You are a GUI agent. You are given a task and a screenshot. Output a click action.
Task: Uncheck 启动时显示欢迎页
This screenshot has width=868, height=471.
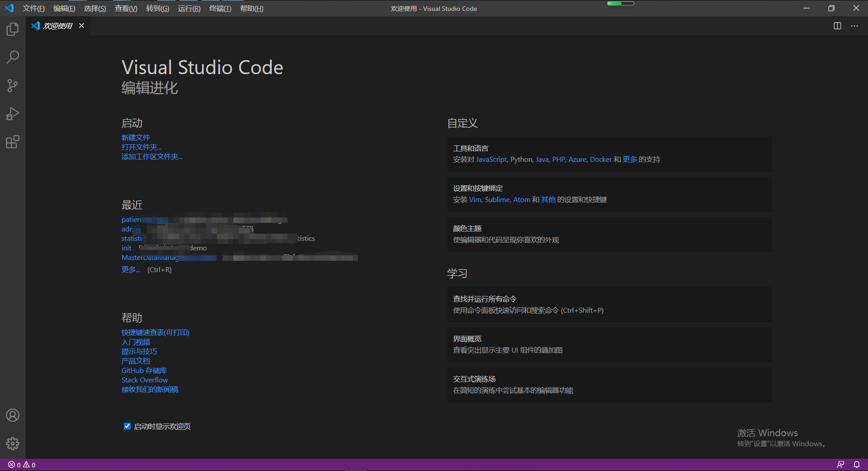pyautogui.click(x=127, y=426)
